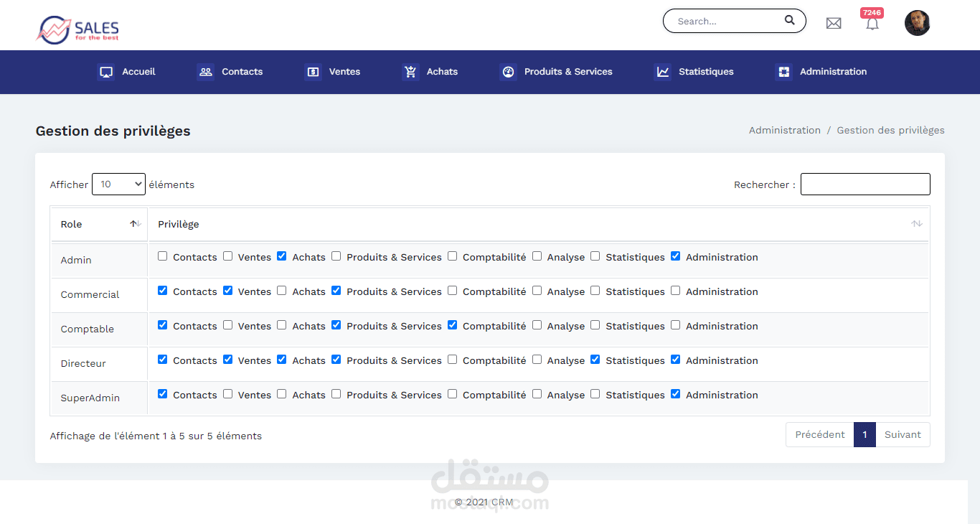
Task: Click the magnifier icon in the search box
Action: 790,20
